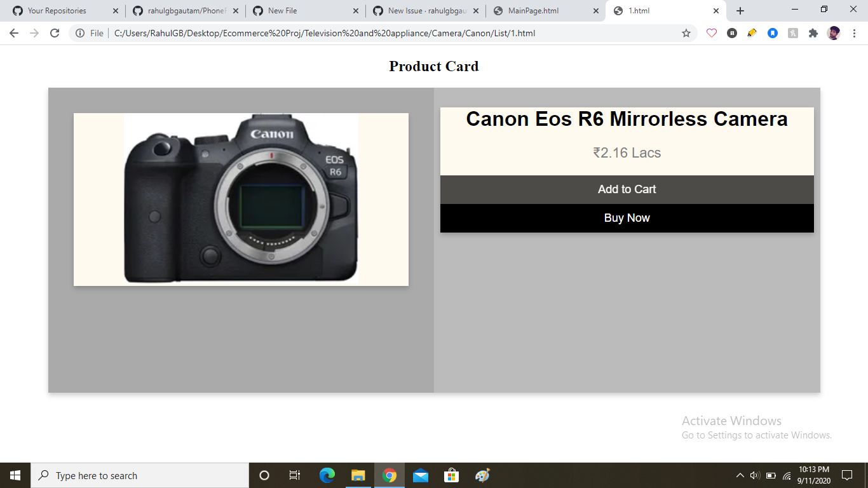868x488 pixels.
Task: Open the dark round extension icon
Action: click(732, 33)
